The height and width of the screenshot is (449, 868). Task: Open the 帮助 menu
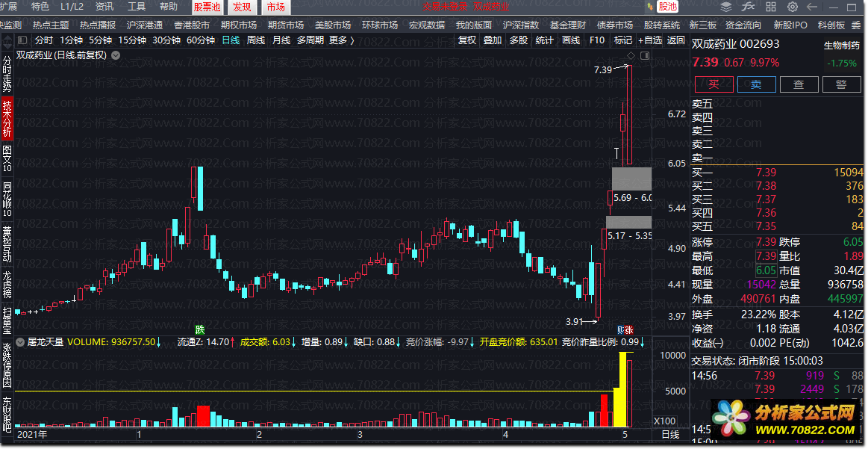point(169,7)
